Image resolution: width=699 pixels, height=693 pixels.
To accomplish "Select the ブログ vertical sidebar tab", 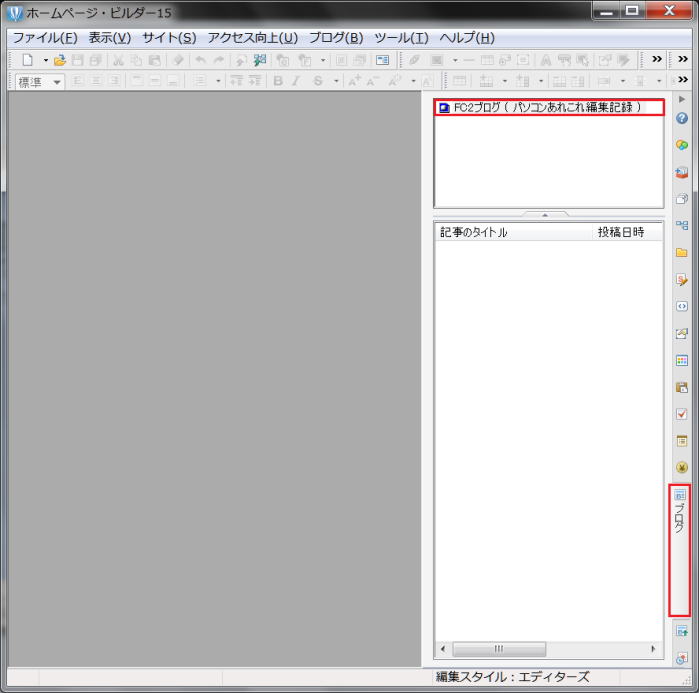I will click(679, 551).
